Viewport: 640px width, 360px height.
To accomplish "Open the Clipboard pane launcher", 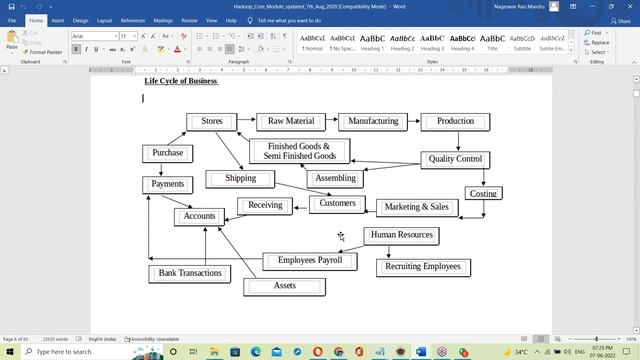I will 65,62.
